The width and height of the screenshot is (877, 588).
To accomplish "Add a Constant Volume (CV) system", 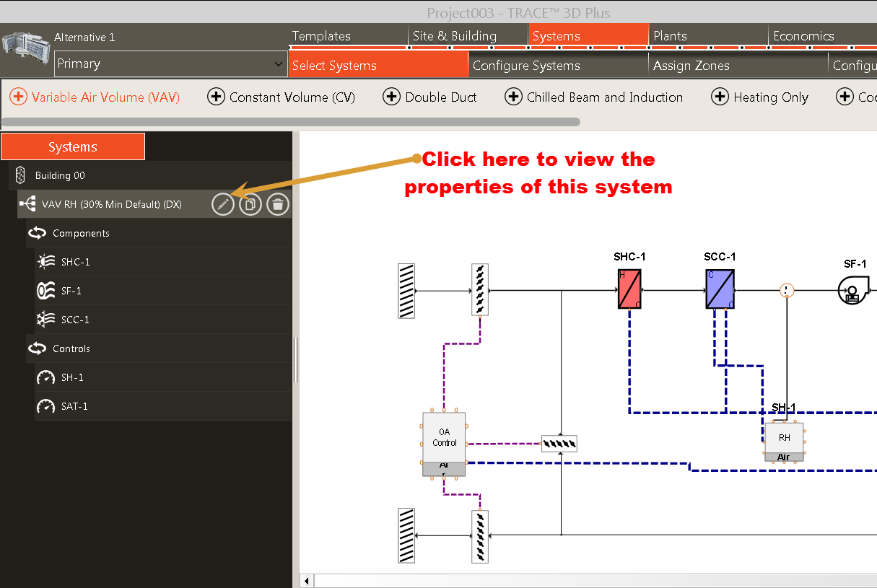I will [282, 97].
